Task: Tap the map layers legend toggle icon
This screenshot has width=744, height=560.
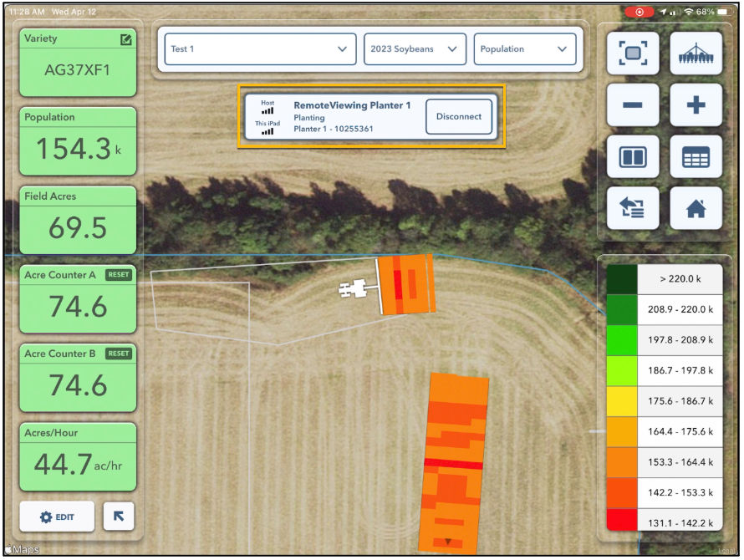Action: tap(633, 208)
